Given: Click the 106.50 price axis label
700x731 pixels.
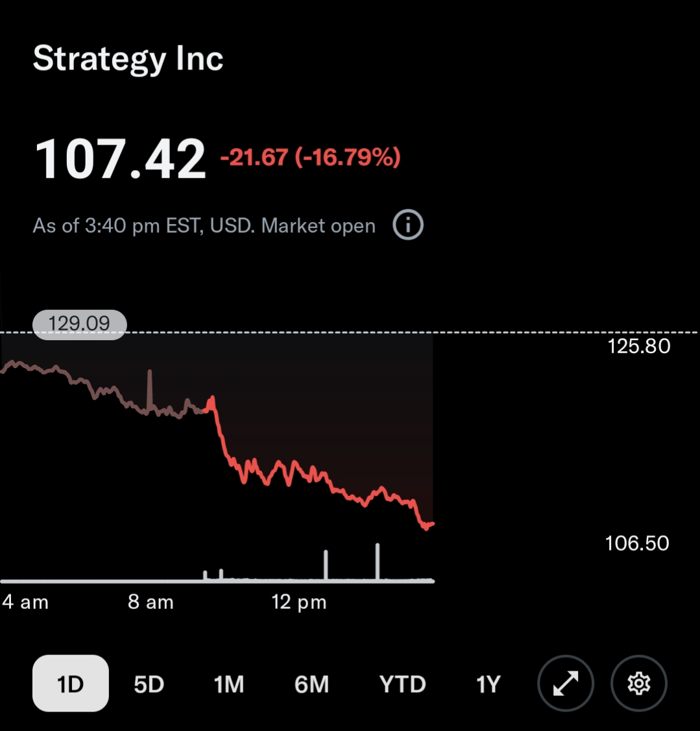Looking at the screenshot, I should tap(636, 543).
